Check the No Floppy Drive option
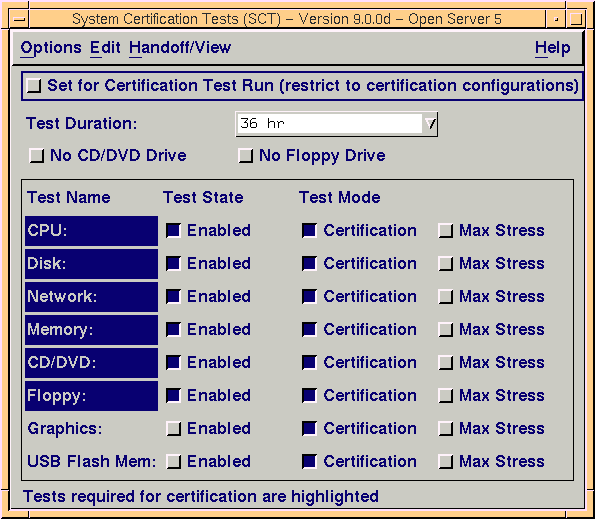Screen dimensions: 595x519 click(x=245, y=156)
